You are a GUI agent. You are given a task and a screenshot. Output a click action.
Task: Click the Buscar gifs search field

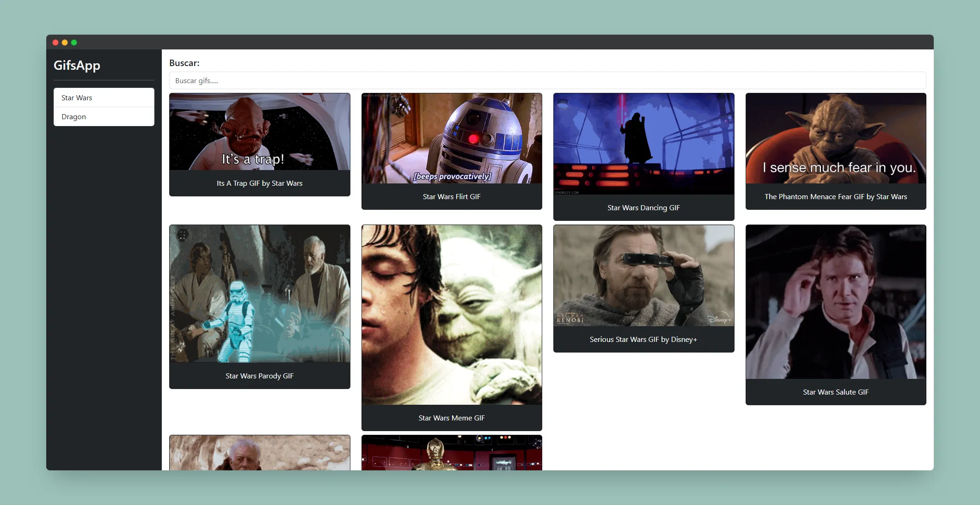[547, 80]
